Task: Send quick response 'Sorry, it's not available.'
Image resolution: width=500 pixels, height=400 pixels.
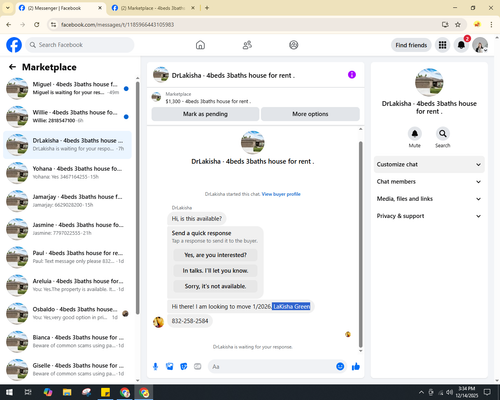Action: pyautogui.click(x=215, y=286)
